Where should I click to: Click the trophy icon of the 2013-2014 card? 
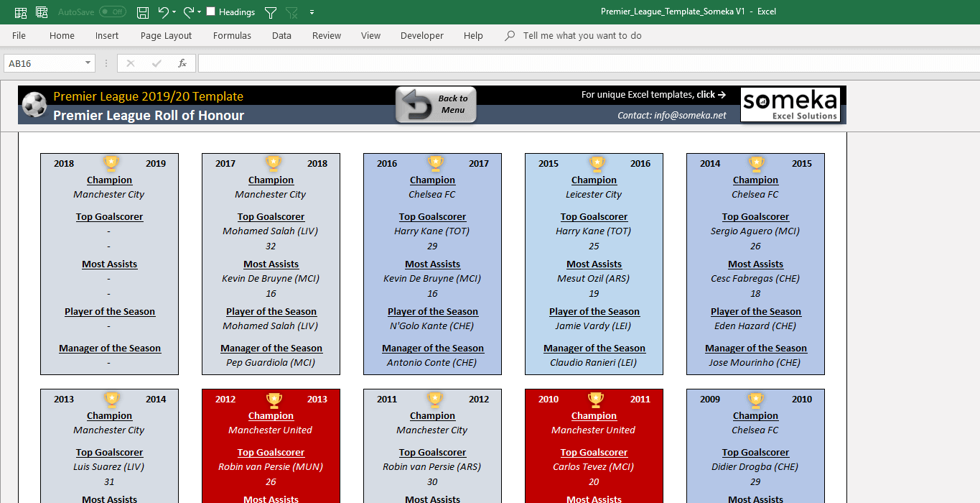tap(111, 399)
